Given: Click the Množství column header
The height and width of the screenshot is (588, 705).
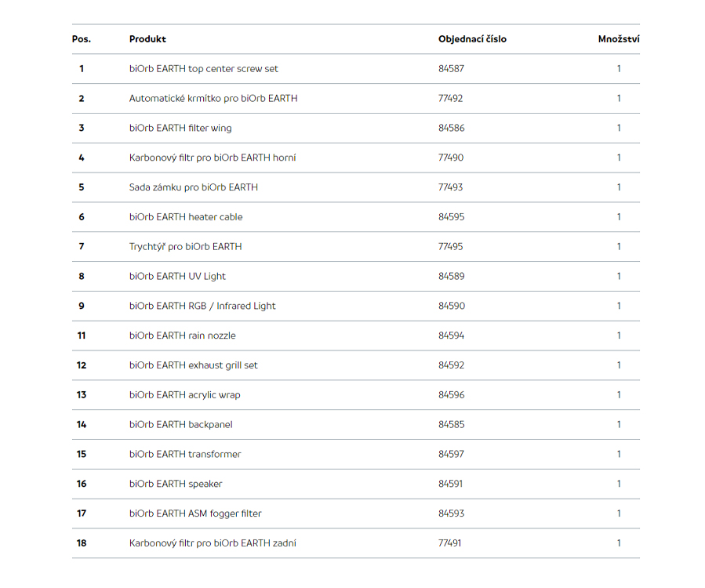Looking at the screenshot, I should pyautogui.click(x=619, y=39).
